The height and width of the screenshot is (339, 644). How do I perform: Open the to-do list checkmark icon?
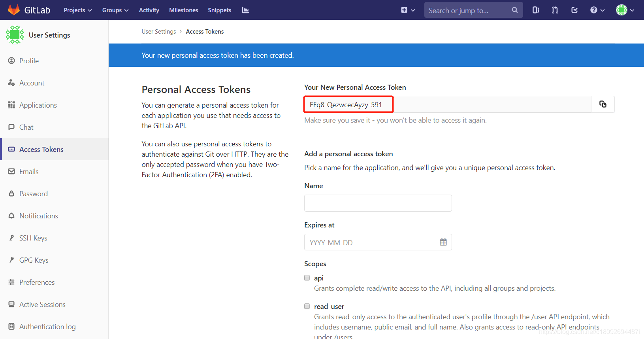click(x=574, y=10)
